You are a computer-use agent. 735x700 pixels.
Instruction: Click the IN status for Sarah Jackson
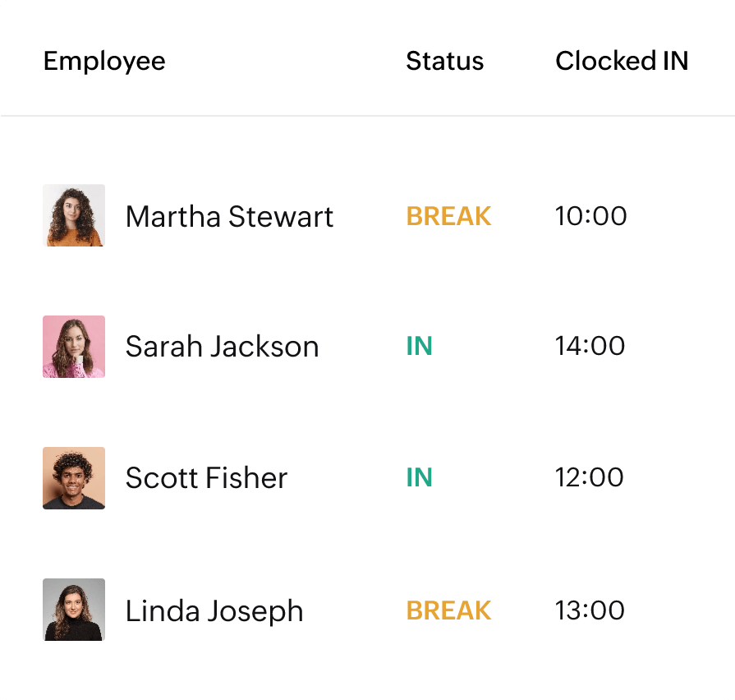420,346
